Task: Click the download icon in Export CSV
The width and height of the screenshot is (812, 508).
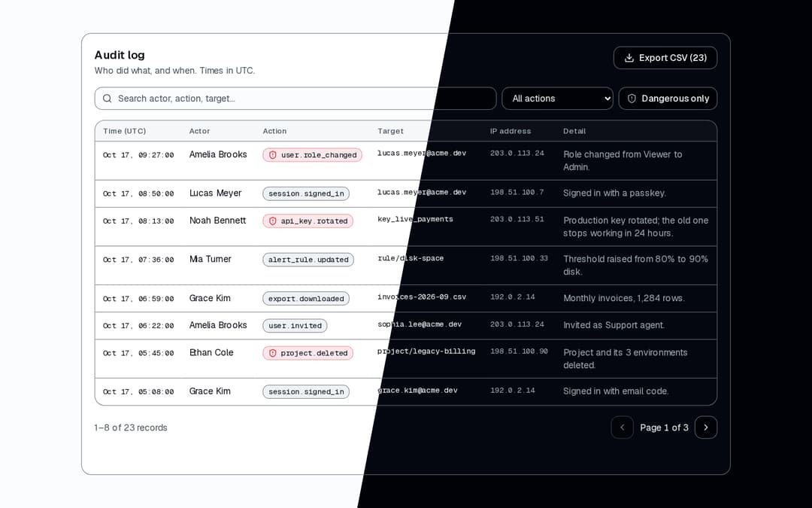Action: click(629, 57)
